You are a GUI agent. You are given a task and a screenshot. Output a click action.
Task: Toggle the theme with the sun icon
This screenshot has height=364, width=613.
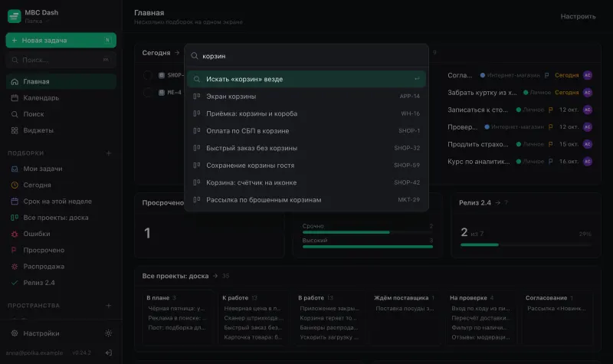click(x=108, y=333)
